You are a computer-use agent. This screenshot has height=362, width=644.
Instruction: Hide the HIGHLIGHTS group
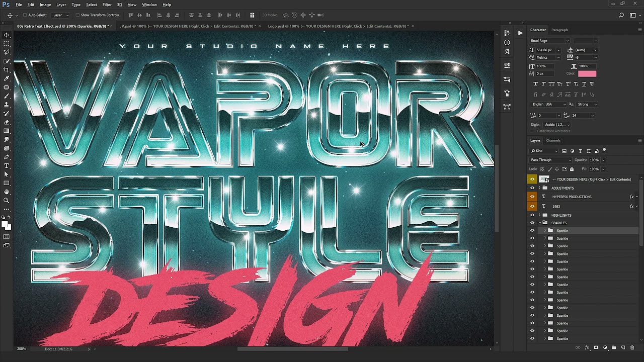532,215
